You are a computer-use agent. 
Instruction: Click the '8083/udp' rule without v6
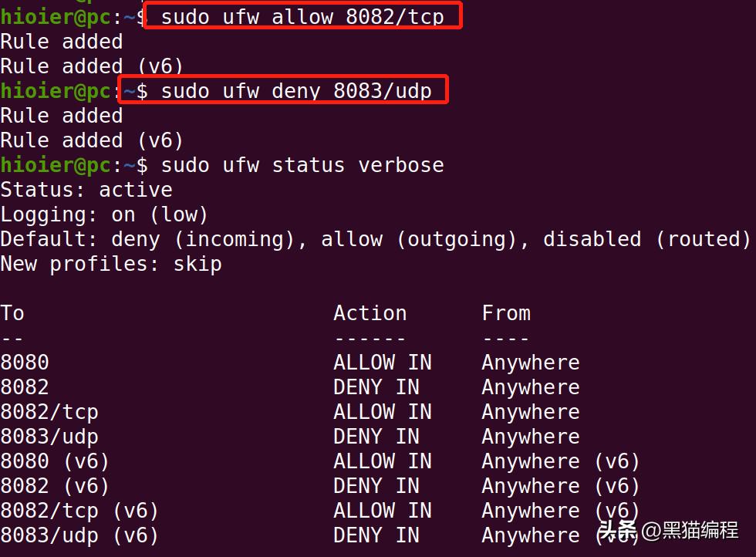click(x=49, y=437)
